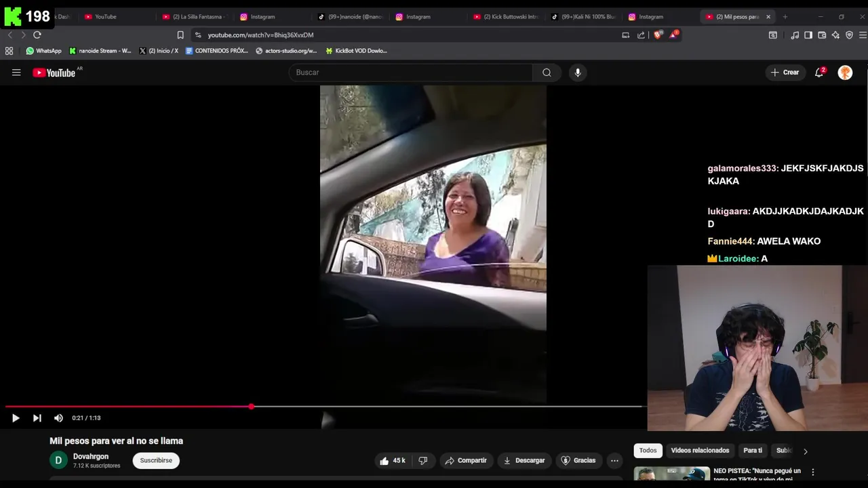Open the Crear create dropdown
868x488 pixels.
point(785,73)
